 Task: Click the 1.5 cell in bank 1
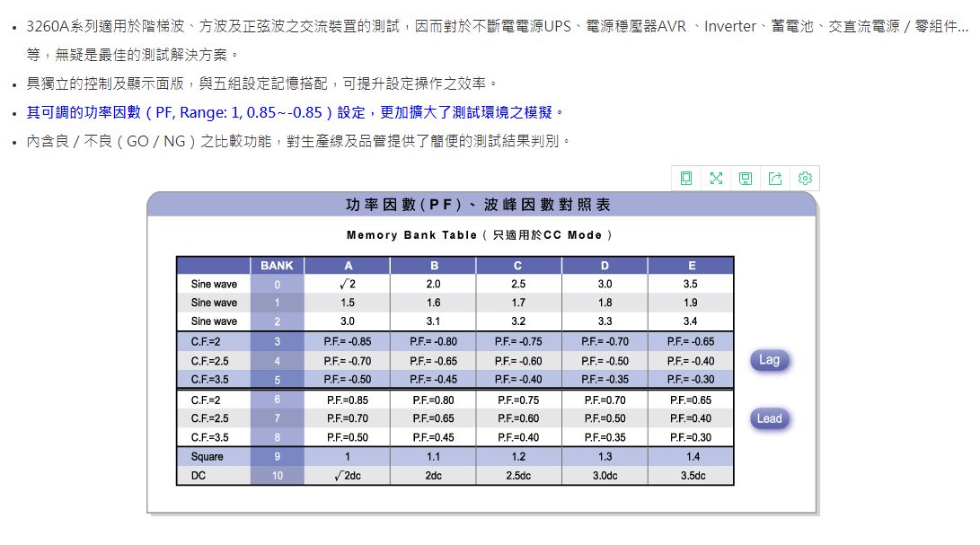coord(348,303)
